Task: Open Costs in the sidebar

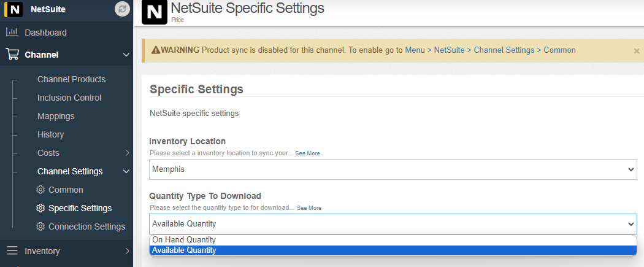Action: click(x=48, y=153)
